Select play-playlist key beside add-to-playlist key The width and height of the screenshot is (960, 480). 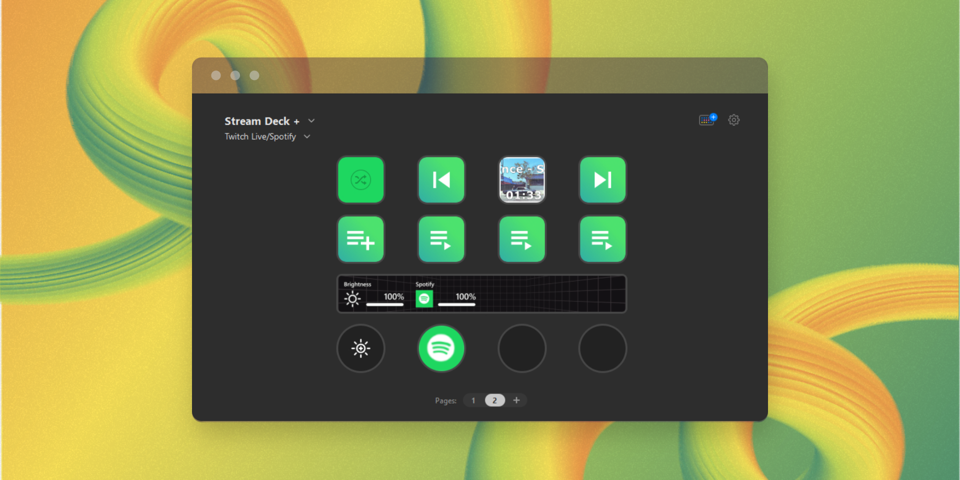[x=441, y=239]
